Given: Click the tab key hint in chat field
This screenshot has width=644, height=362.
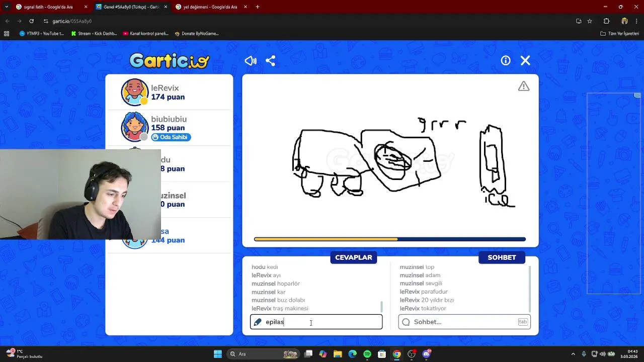Looking at the screenshot, I should (523, 322).
